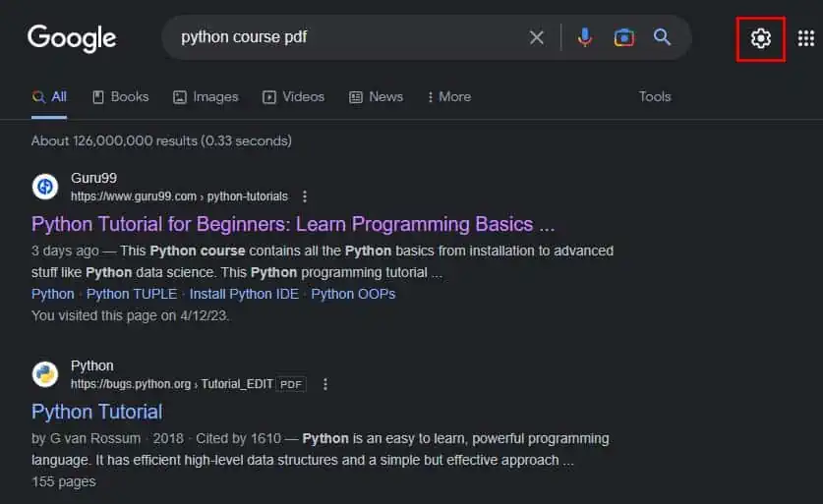823x504 pixels.
Task: Open the settings gear icon
Action: 760,38
